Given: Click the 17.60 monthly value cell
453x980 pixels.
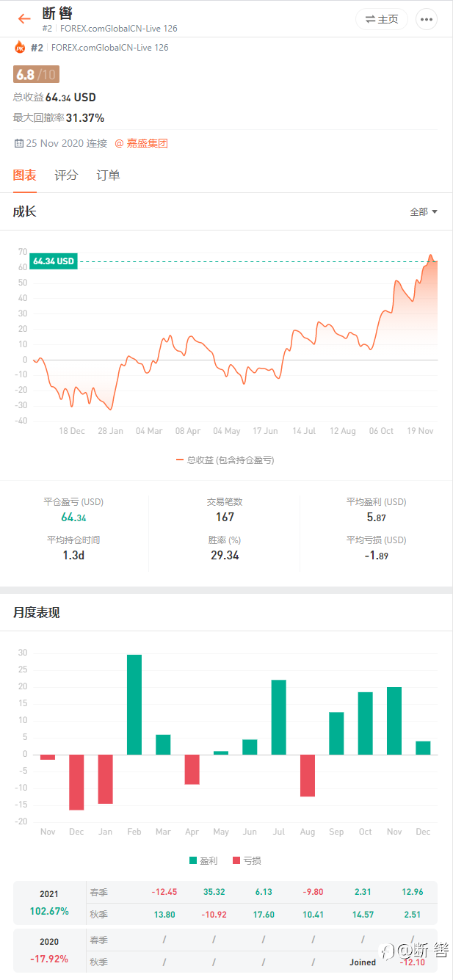Looking at the screenshot, I should point(264,915).
